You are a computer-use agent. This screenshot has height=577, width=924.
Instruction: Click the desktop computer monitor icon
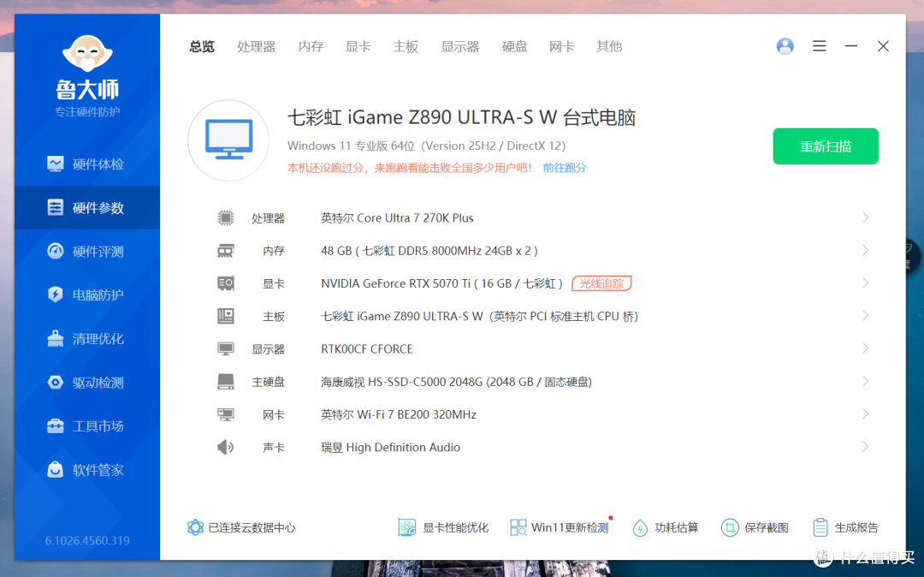click(228, 140)
